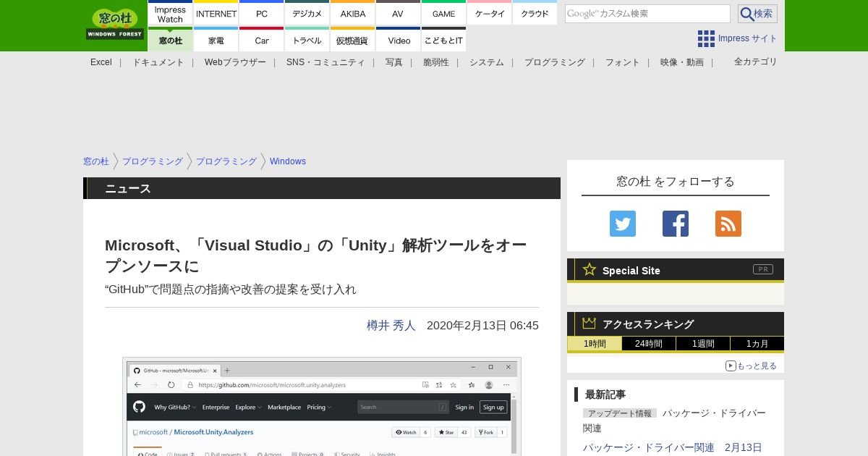Open the RSS feed icon
This screenshot has height=456, width=868.
point(728,224)
